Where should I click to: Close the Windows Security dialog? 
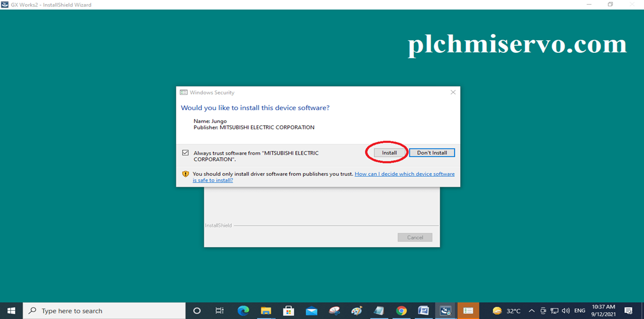(453, 92)
